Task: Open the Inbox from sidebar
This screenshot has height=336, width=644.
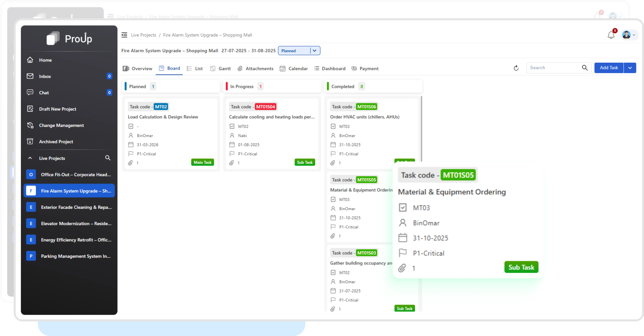Action: [45, 76]
